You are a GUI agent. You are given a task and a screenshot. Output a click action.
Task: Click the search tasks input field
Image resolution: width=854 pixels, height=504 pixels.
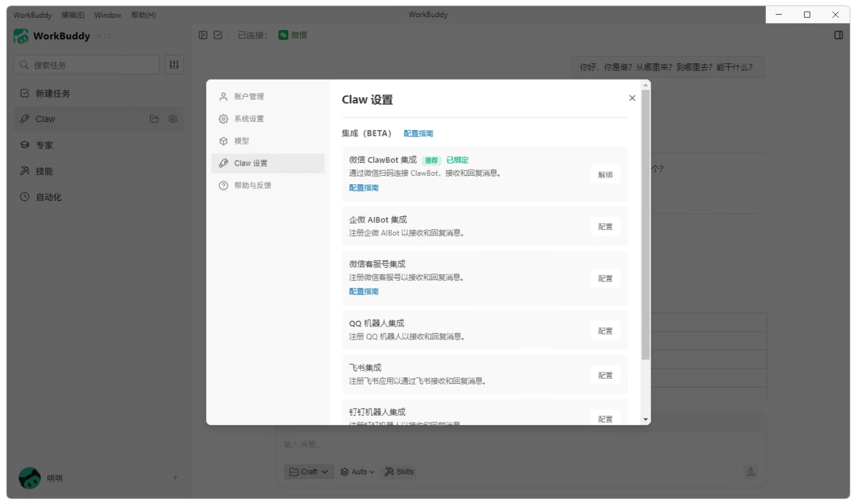point(86,64)
